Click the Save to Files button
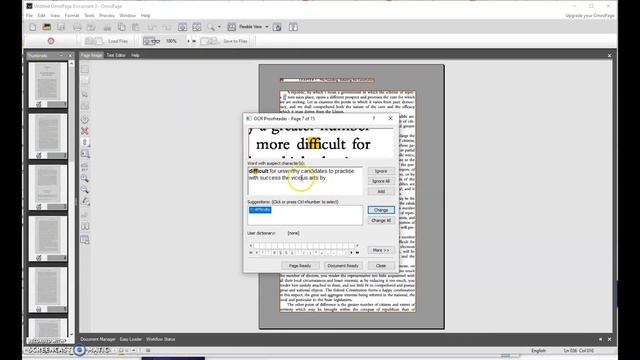The image size is (640, 360). (224, 41)
